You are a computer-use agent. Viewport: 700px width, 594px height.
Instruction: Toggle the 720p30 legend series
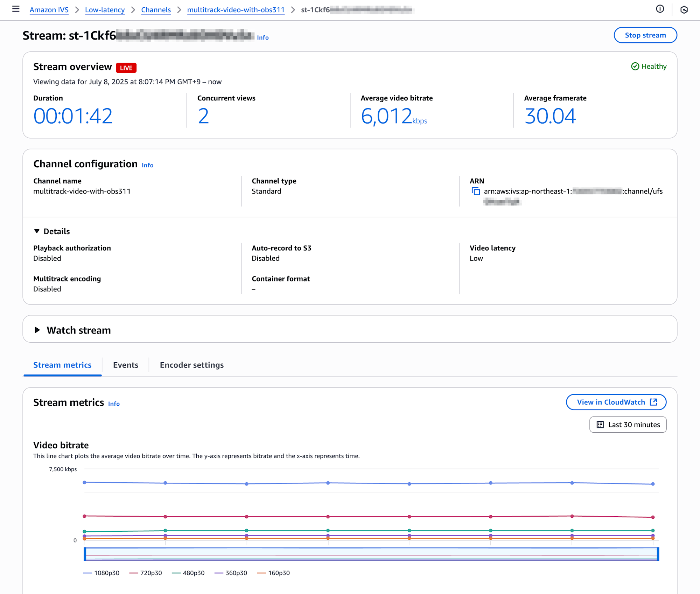[146, 573]
